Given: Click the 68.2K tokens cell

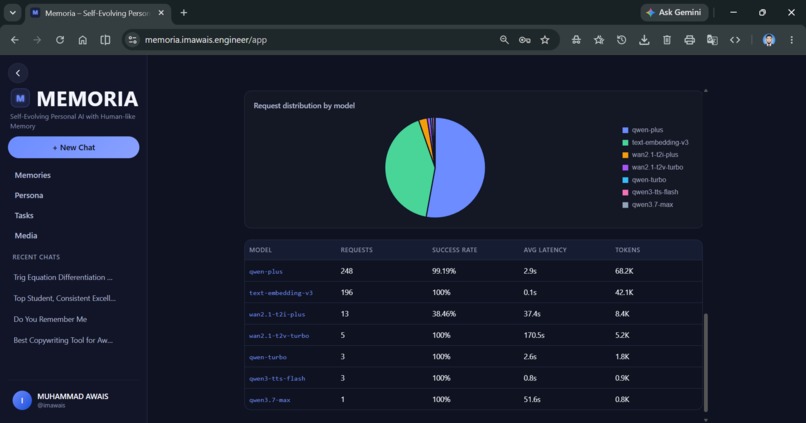Looking at the screenshot, I should pos(624,271).
